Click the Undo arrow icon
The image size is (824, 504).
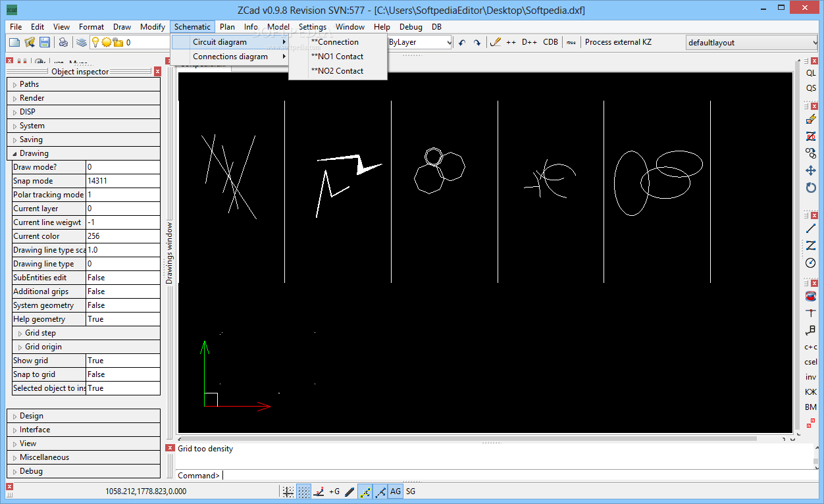(x=462, y=42)
